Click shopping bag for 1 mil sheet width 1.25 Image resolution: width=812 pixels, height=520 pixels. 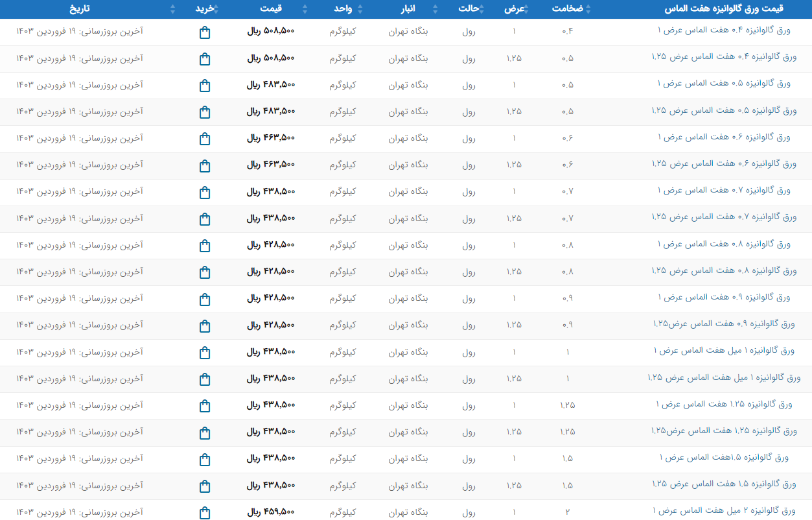pyautogui.click(x=205, y=379)
